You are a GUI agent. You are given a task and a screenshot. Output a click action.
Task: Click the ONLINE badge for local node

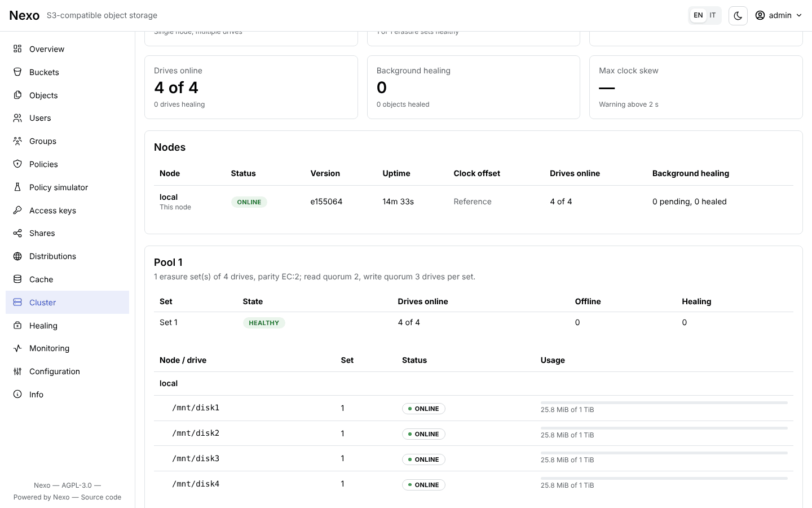click(x=249, y=202)
